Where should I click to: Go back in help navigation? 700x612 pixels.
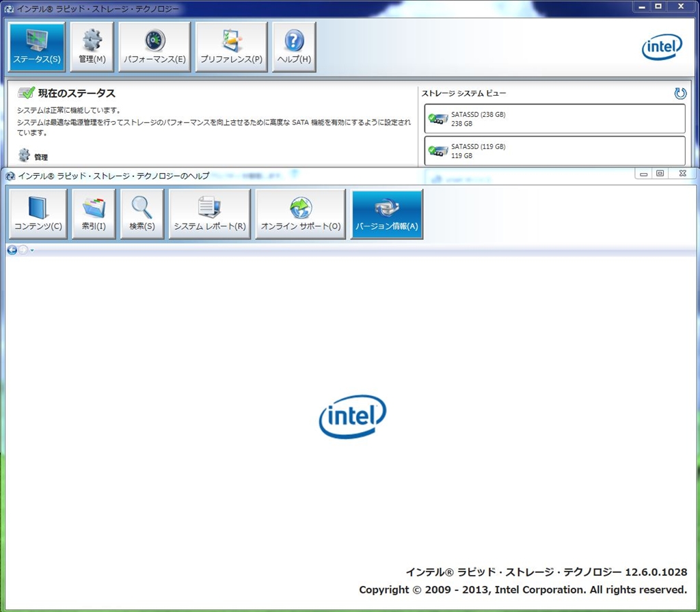click(x=12, y=250)
